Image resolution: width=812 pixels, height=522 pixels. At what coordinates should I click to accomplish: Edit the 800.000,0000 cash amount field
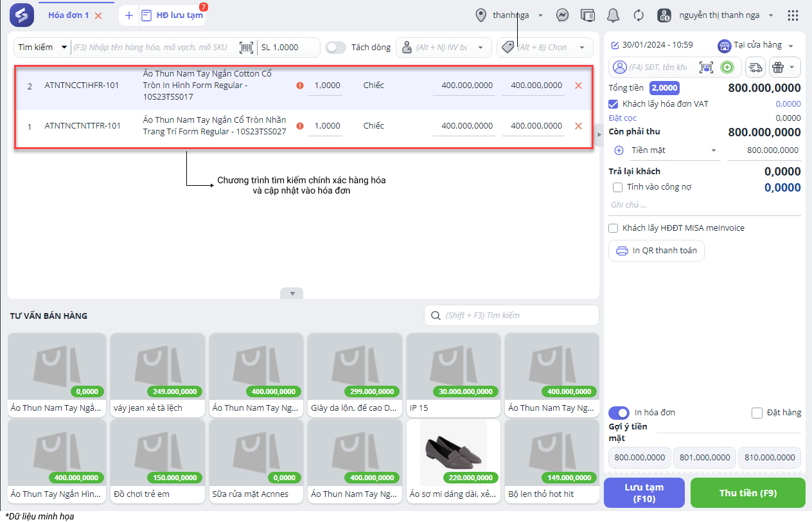(x=764, y=150)
